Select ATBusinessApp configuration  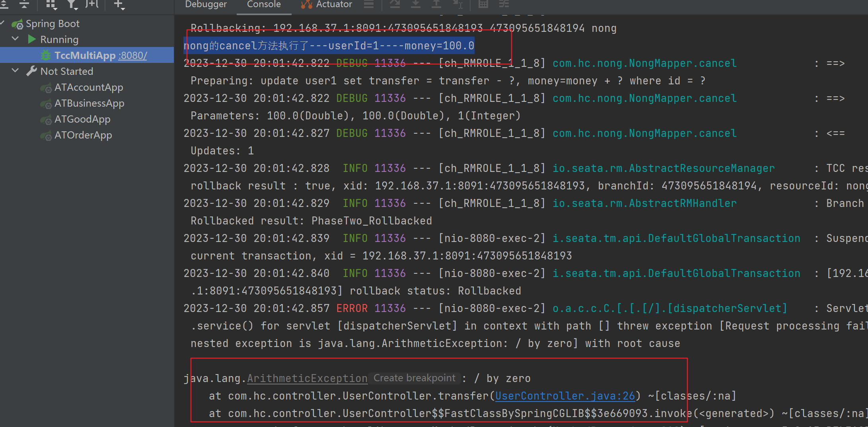tap(90, 103)
